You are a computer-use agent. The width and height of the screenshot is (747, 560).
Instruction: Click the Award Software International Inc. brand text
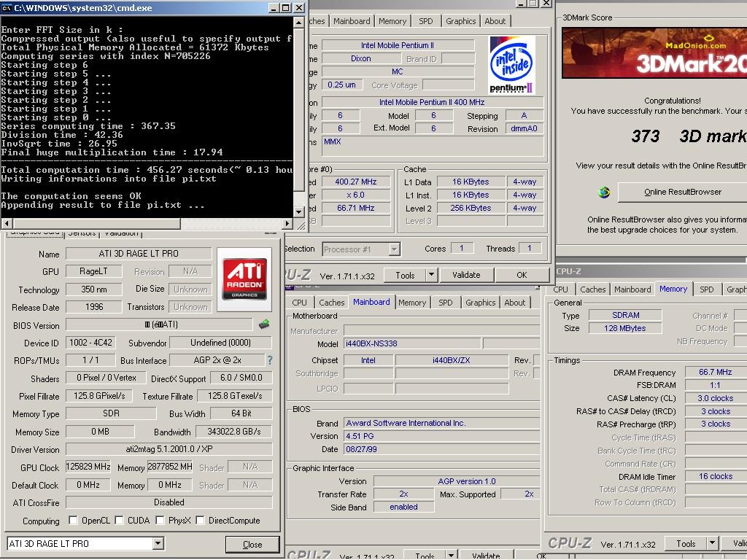coord(406,423)
